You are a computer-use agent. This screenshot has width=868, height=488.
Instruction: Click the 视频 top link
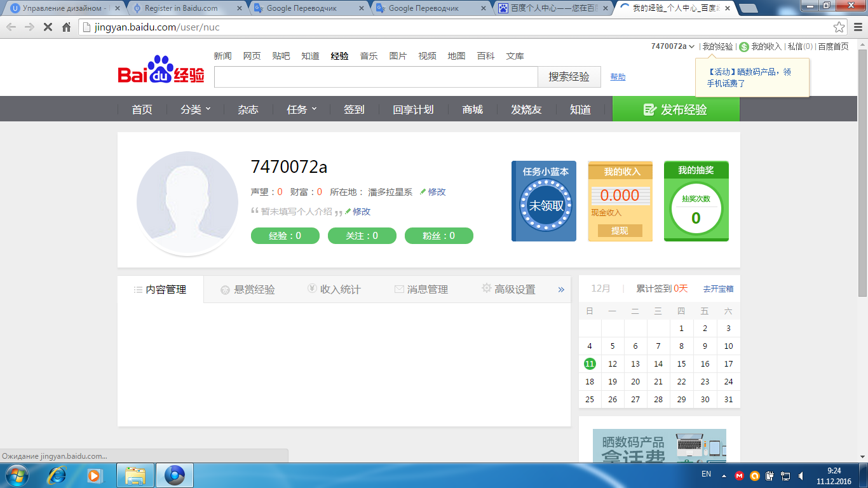[x=427, y=56]
